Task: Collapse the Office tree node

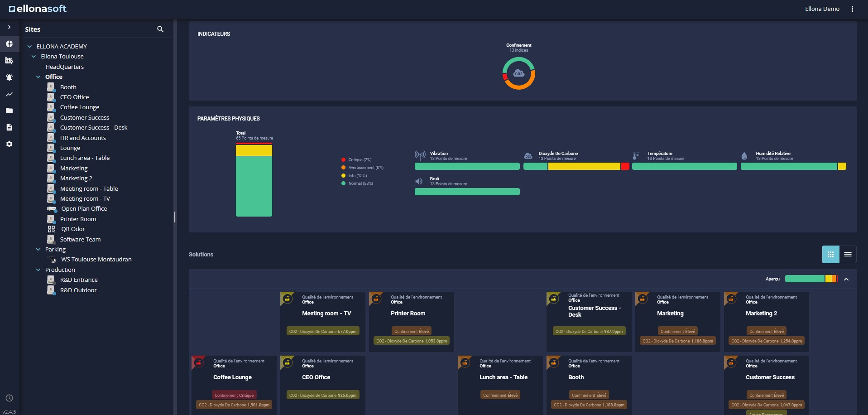Action: coord(38,77)
